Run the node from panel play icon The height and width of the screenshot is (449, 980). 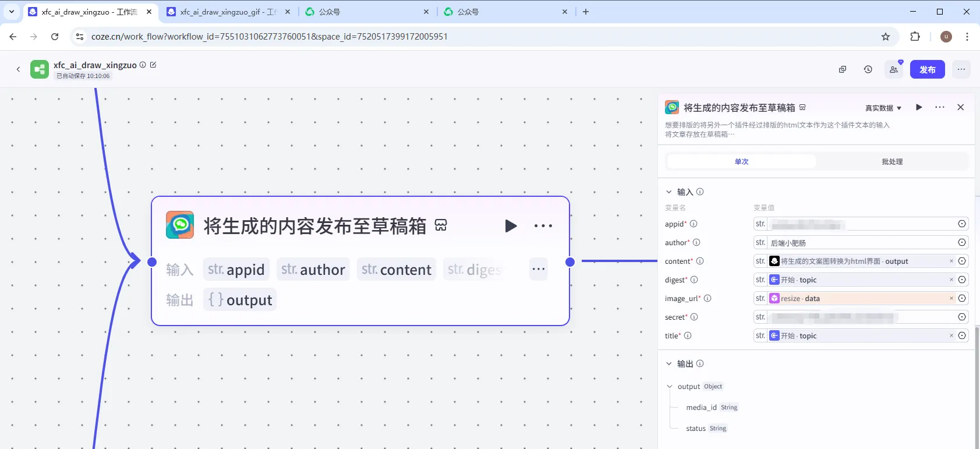919,107
